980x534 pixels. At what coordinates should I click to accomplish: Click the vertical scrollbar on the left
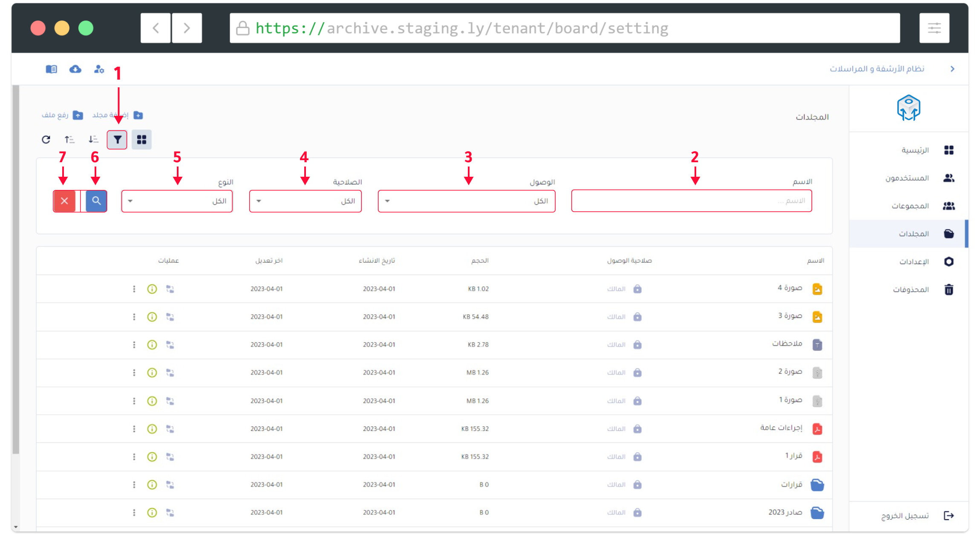pyautogui.click(x=16, y=269)
